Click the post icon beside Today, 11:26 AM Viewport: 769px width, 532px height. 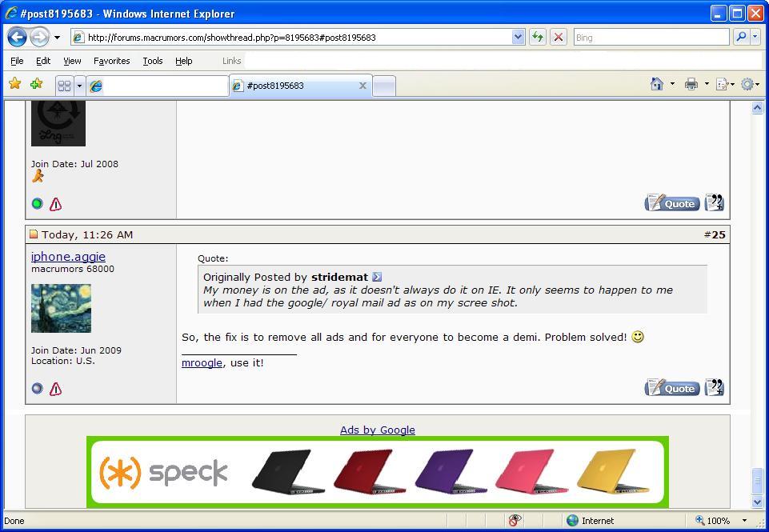click(34, 234)
